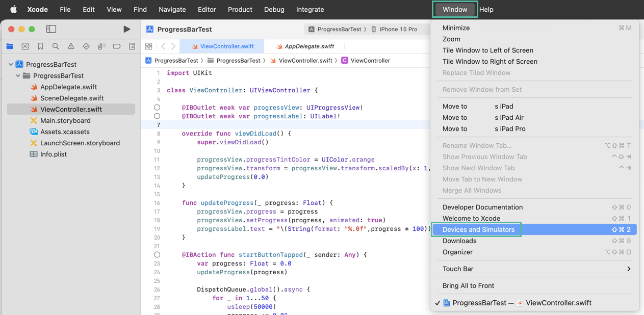Collapse the ProgressBarTest folder group
This screenshot has height=315, width=644.
click(x=18, y=76)
